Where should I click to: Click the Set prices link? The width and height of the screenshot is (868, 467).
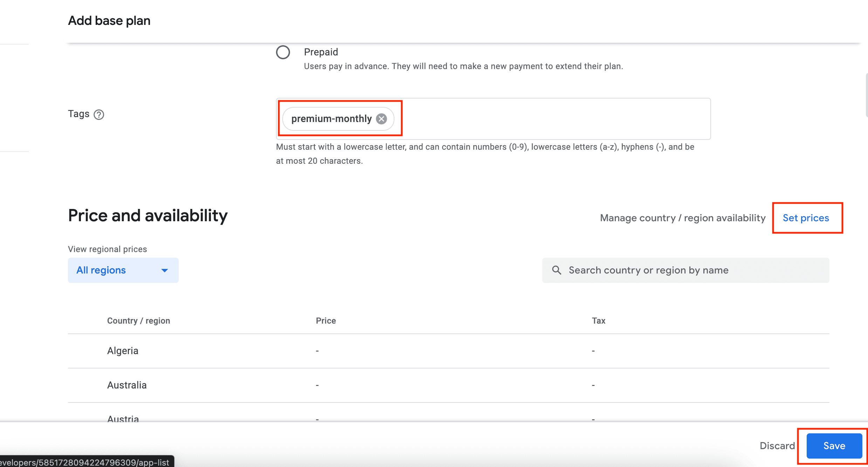(x=806, y=218)
